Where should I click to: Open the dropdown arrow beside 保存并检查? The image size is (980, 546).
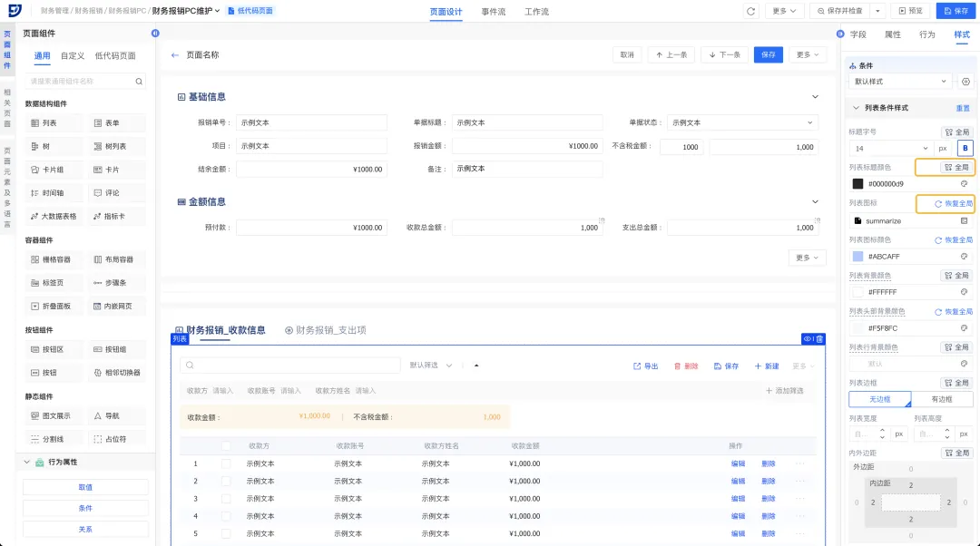[877, 11]
